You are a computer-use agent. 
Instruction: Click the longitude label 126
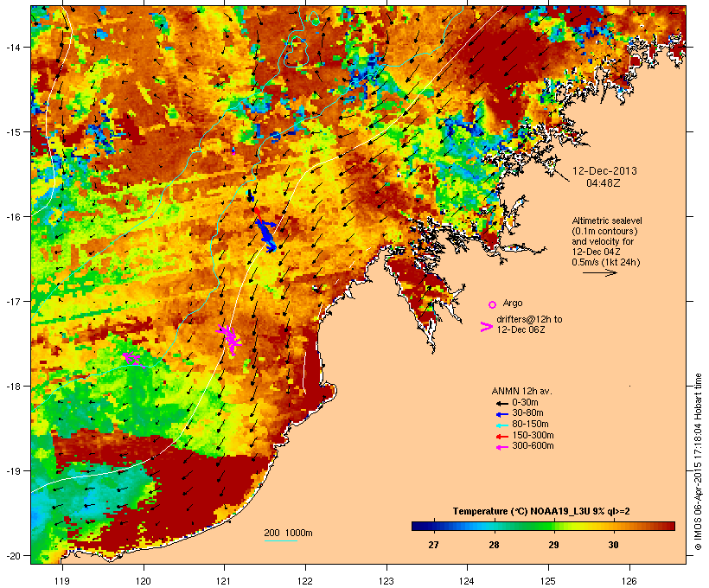[629, 581]
